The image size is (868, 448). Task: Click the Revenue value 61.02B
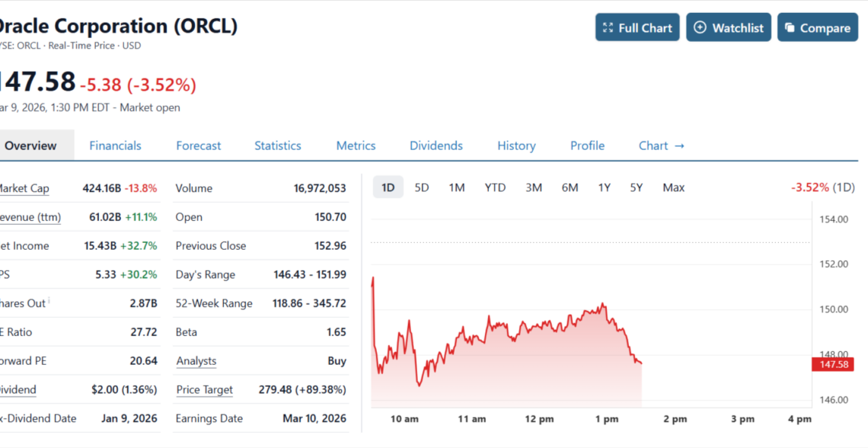(105, 218)
